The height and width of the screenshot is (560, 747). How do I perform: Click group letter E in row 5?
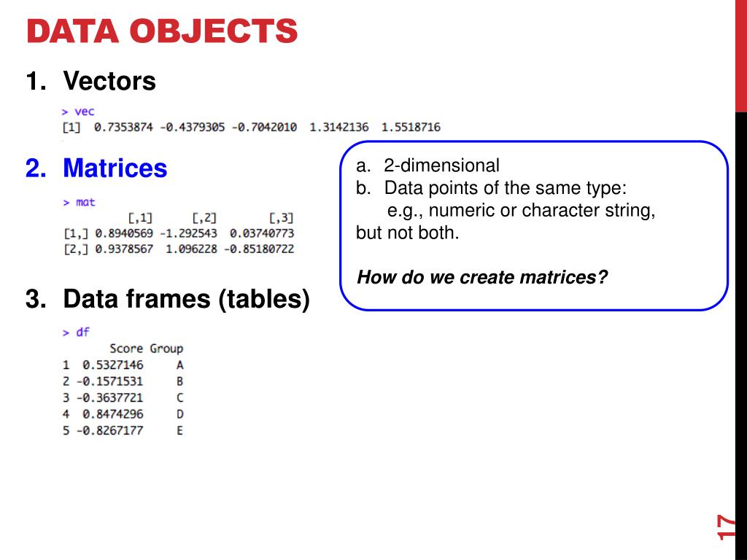[x=179, y=430]
